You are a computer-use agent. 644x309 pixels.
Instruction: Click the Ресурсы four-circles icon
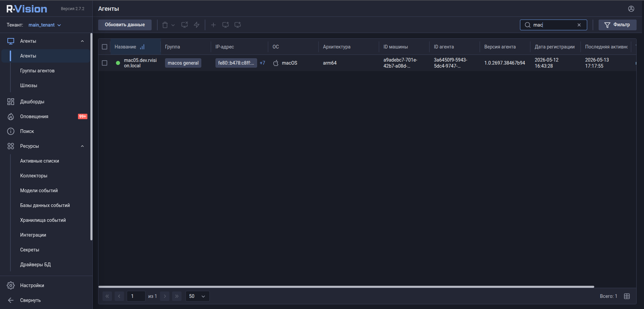point(11,146)
